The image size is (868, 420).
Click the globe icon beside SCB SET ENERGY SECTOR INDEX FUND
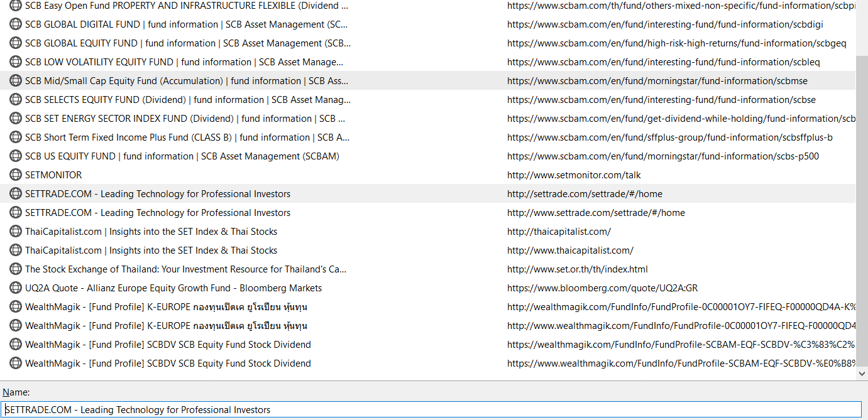tap(16, 119)
